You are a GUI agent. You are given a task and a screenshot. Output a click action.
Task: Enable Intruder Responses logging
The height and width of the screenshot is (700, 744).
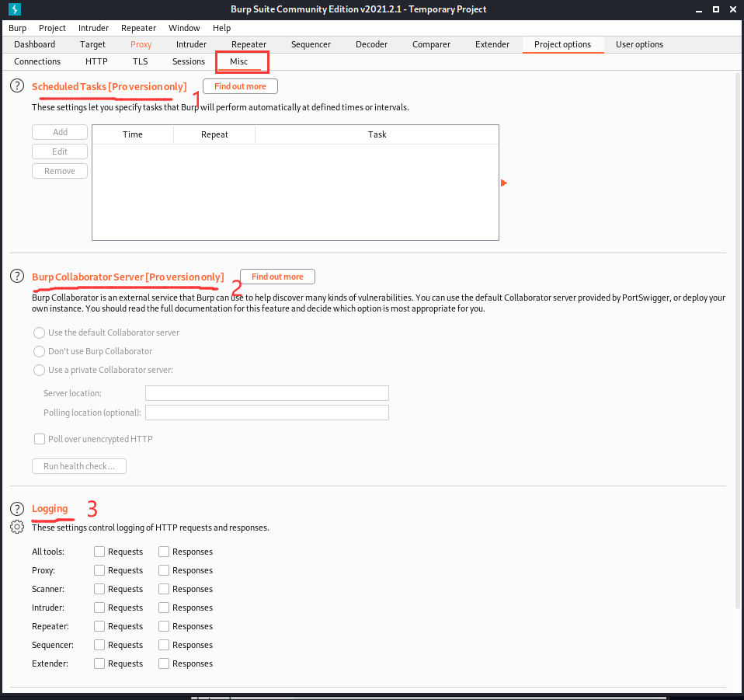tap(164, 608)
